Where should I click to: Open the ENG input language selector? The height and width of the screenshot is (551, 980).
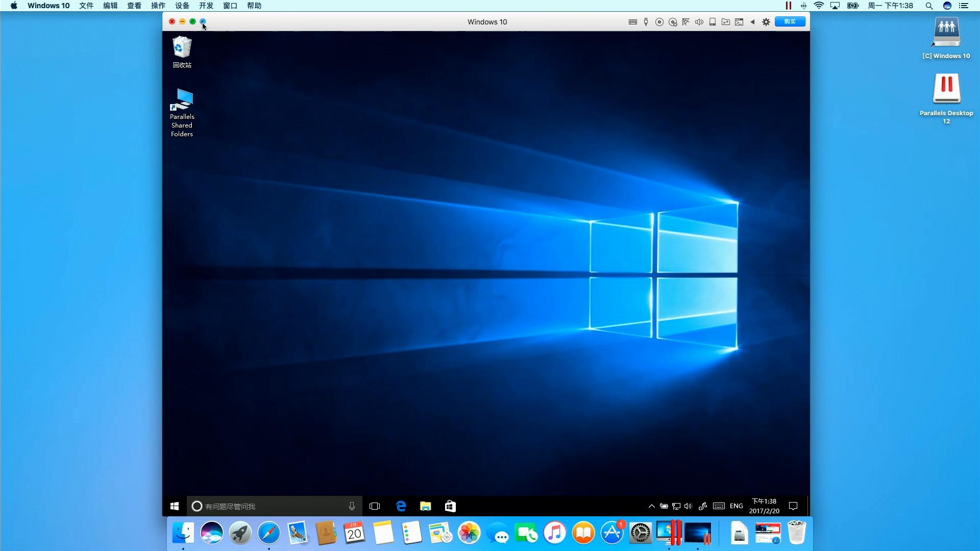pyautogui.click(x=736, y=506)
